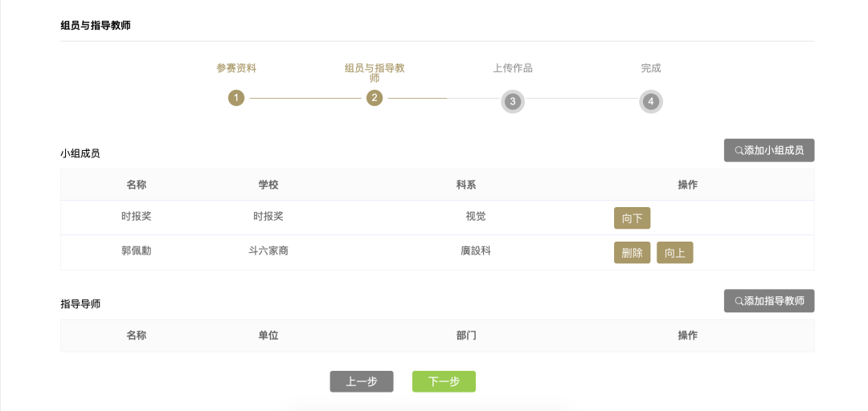Click step 4 circle for 完成
This screenshot has height=411, width=868.
point(651,102)
